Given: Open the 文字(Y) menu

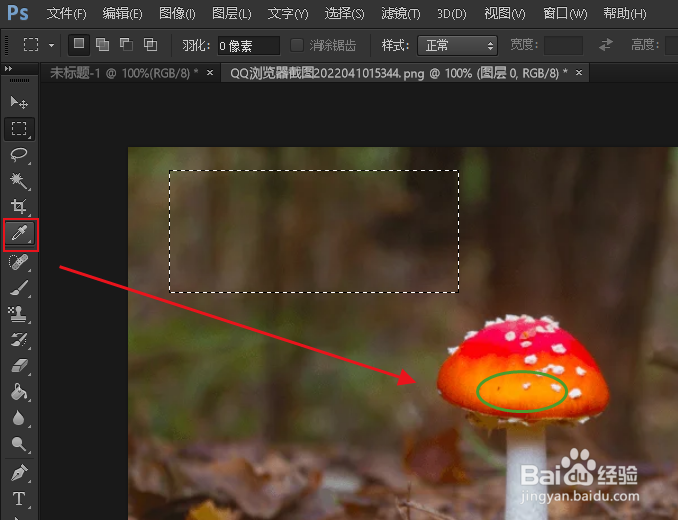Looking at the screenshot, I should click(288, 14).
